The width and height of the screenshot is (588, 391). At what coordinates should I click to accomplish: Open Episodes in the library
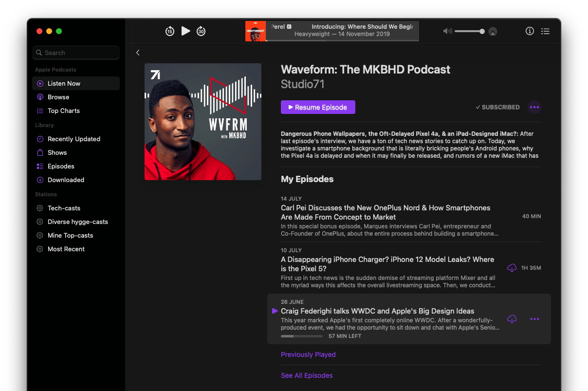click(76, 166)
